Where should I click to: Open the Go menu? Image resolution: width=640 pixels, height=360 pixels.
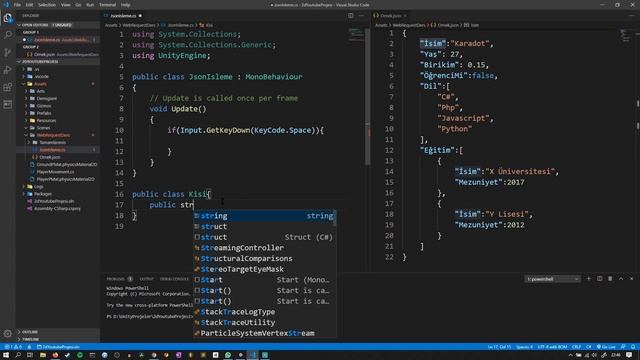[x=78, y=5]
